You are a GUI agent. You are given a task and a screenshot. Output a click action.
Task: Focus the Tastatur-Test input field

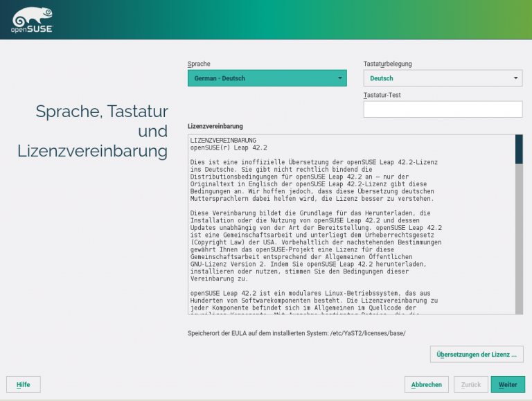click(x=443, y=109)
